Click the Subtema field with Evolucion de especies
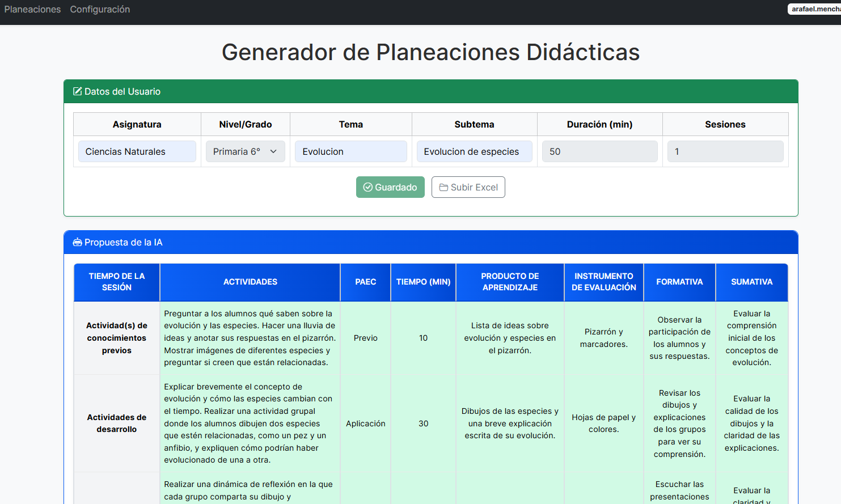Screen dimensions: 841x504 click(474, 151)
